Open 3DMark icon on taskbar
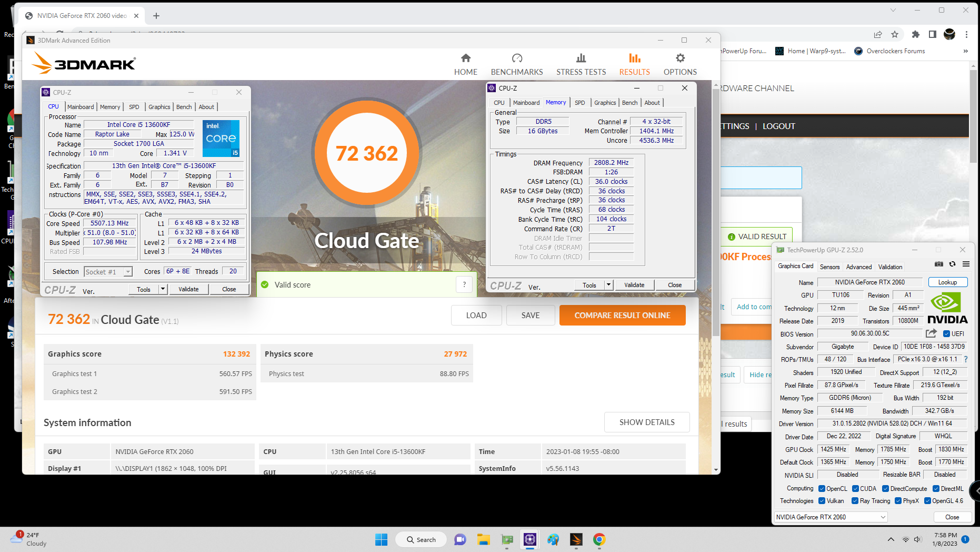The width and height of the screenshot is (980, 552). [x=576, y=539]
